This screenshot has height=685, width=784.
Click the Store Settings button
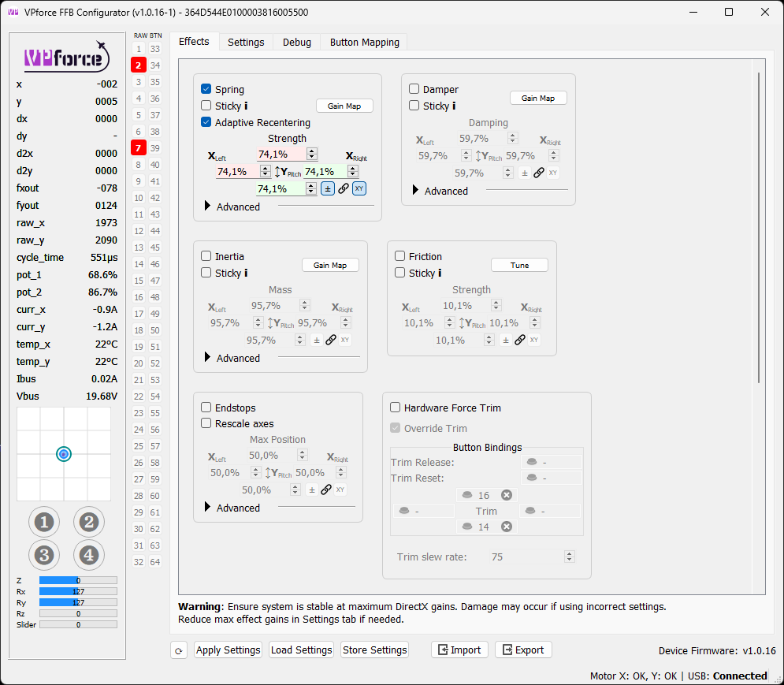375,650
